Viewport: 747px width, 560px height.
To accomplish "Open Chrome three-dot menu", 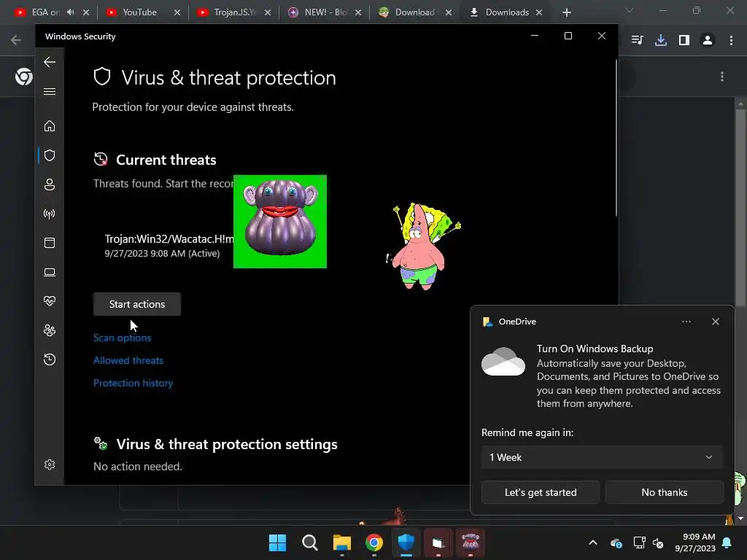I will click(x=731, y=40).
